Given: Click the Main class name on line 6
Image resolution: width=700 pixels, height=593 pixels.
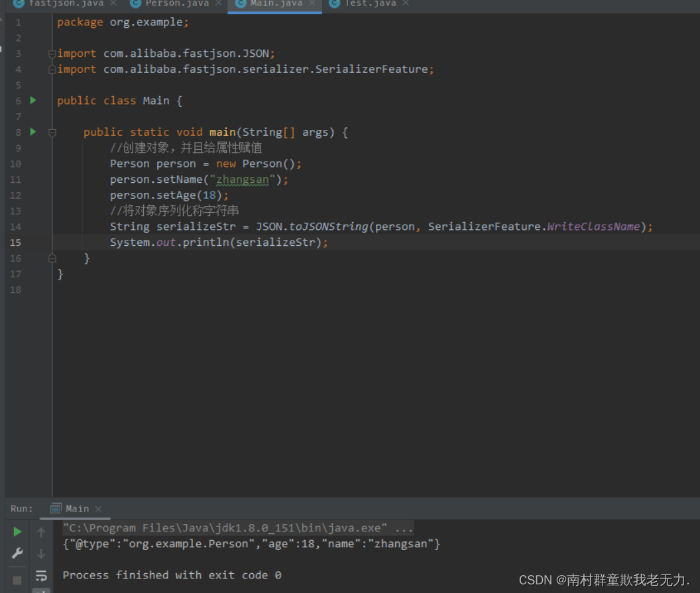Looking at the screenshot, I should point(156,101).
